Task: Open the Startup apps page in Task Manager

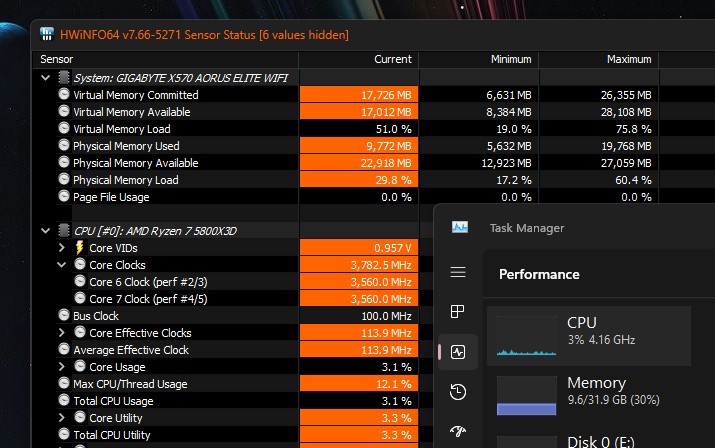Action: [458, 431]
